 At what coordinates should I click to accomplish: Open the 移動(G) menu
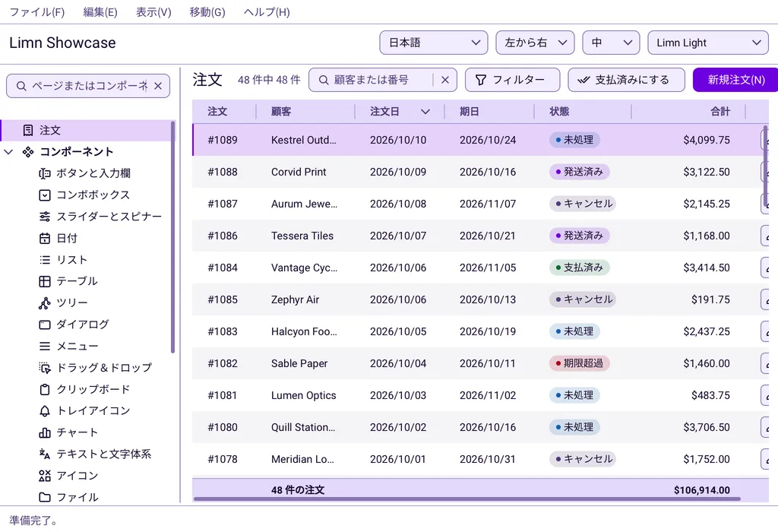[x=207, y=12]
